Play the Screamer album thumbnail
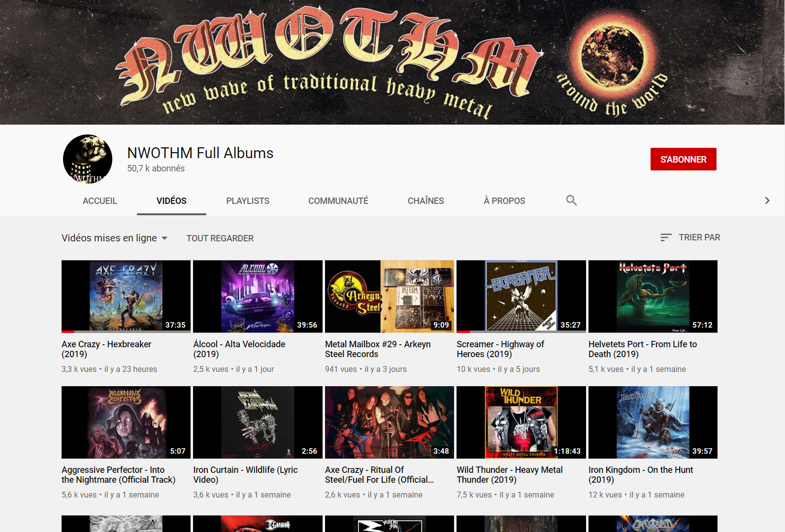 (x=521, y=297)
